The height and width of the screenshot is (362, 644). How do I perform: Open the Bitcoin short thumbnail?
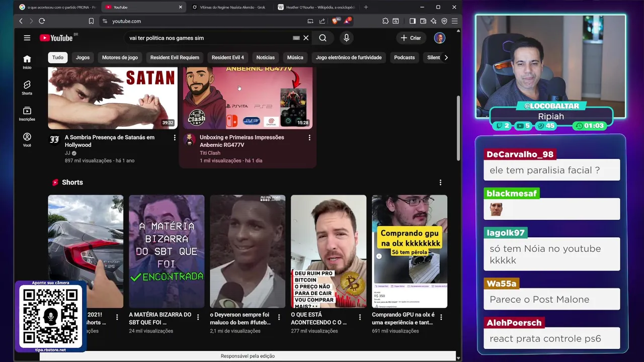coord(329,251)
